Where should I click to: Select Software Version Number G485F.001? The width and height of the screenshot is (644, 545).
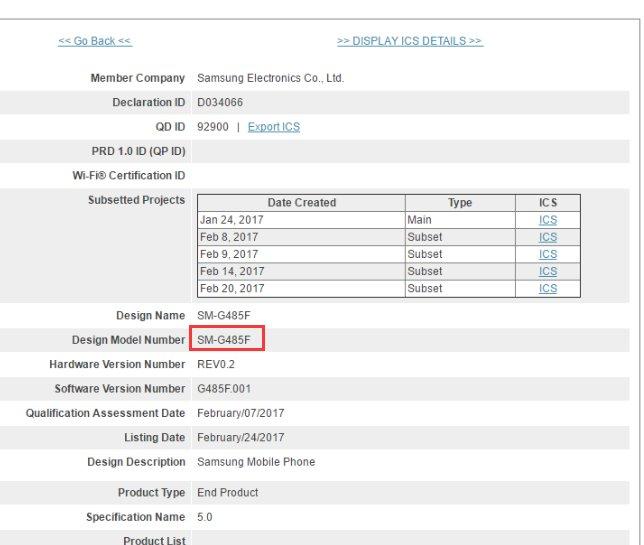click(x=224, y=389)
